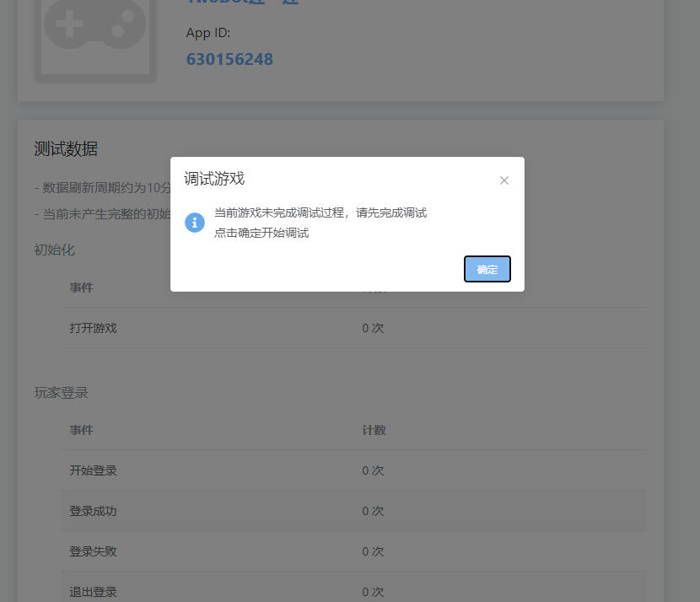
Task: Click the message 点击确定开始调试
Action: (261, 233)
